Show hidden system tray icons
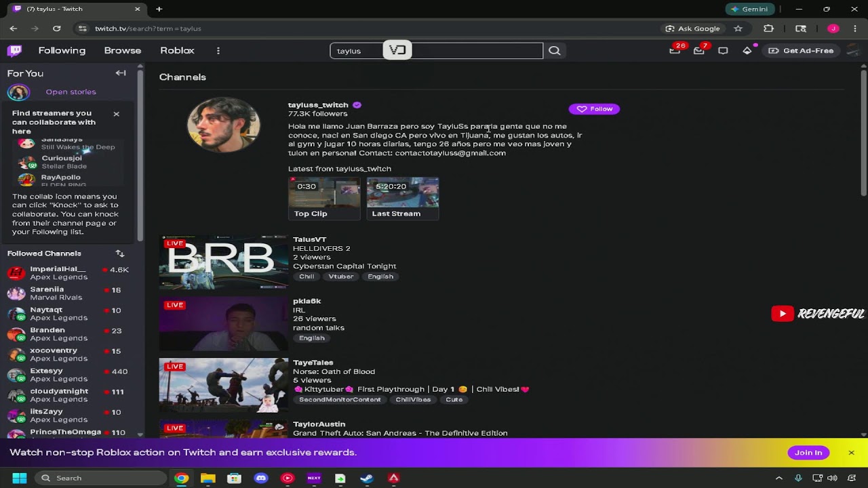Viewport: 868px width, 488px height. point(778,478)
